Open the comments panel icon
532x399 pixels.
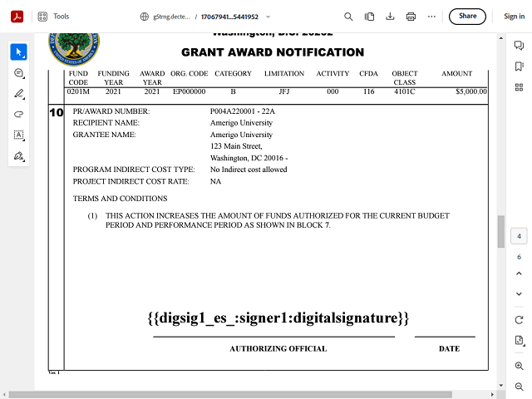tap(519, 45)
